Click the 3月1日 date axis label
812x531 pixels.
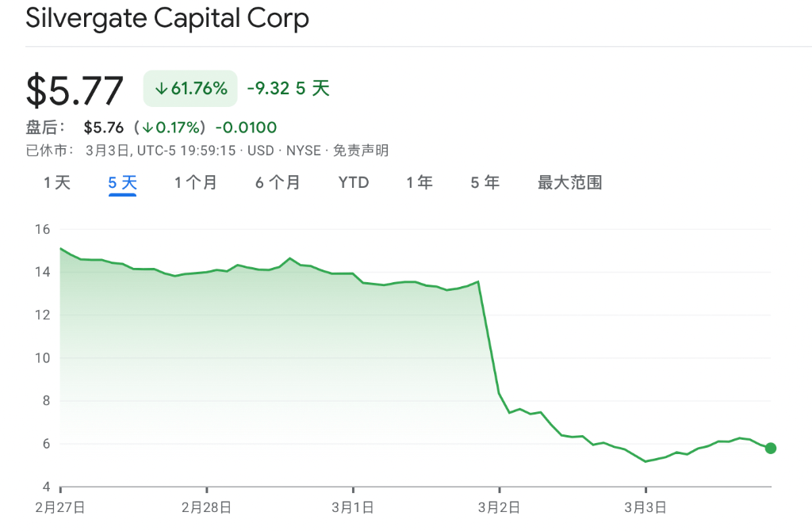click(353, 506)
